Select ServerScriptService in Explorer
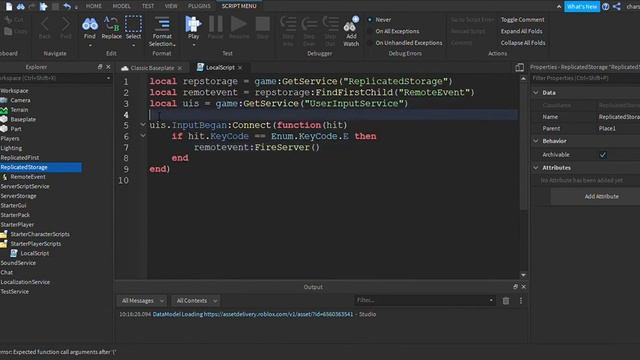This screenshot has width=640, height=360. [x=25, y=187]
